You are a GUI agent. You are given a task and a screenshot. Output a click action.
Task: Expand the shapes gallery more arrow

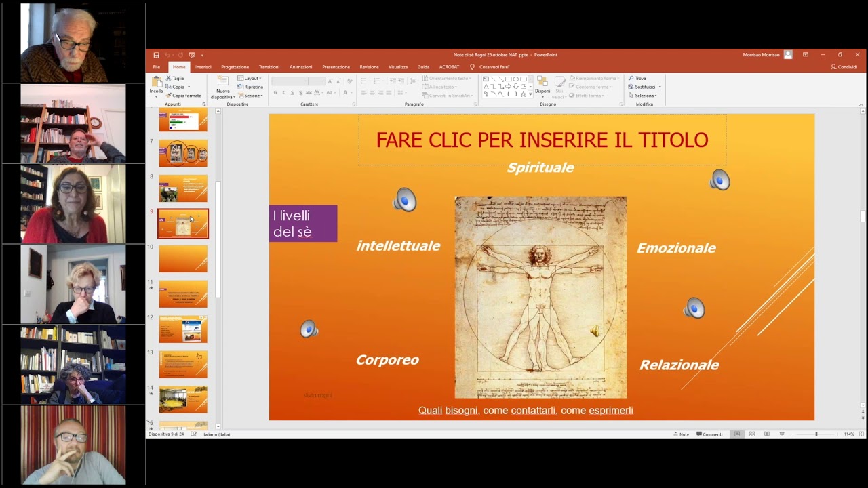point(530,95)
